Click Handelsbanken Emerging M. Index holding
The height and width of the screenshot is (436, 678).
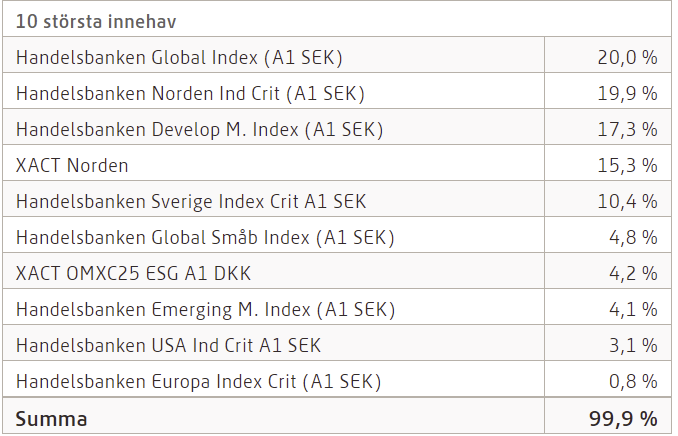(201, 309)
